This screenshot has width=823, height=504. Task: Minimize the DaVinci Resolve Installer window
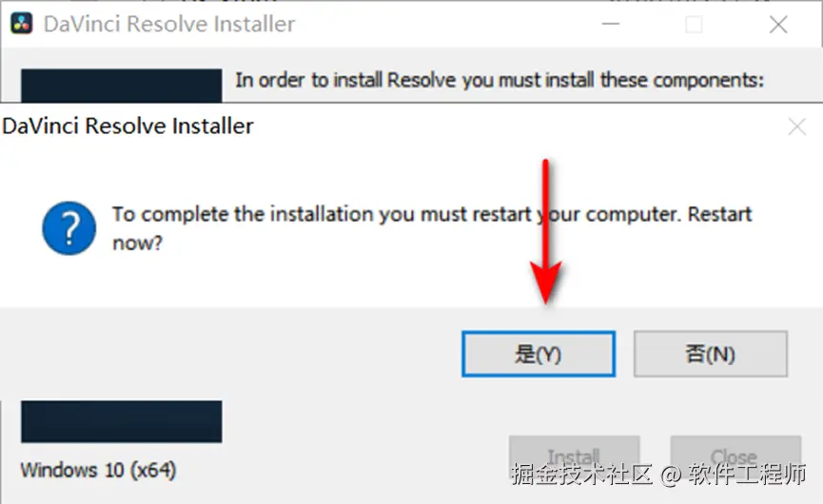tap(611, 24)
